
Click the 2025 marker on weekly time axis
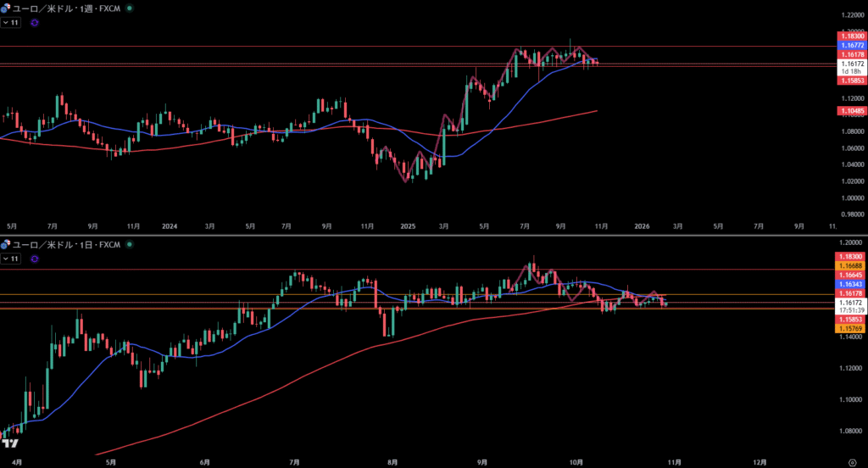tap(408, 226)
